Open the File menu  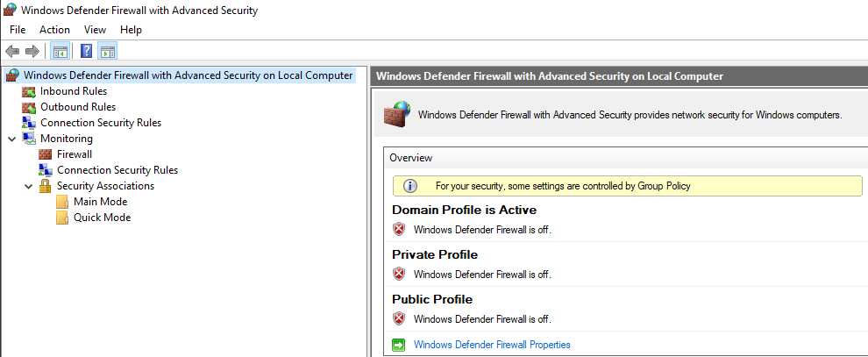[18, 30]
